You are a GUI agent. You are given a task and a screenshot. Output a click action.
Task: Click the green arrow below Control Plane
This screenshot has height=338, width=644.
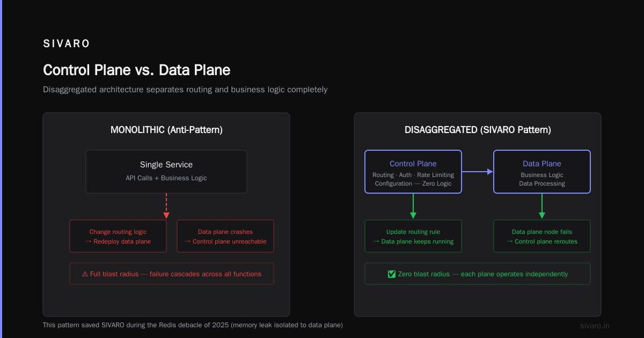413,207
